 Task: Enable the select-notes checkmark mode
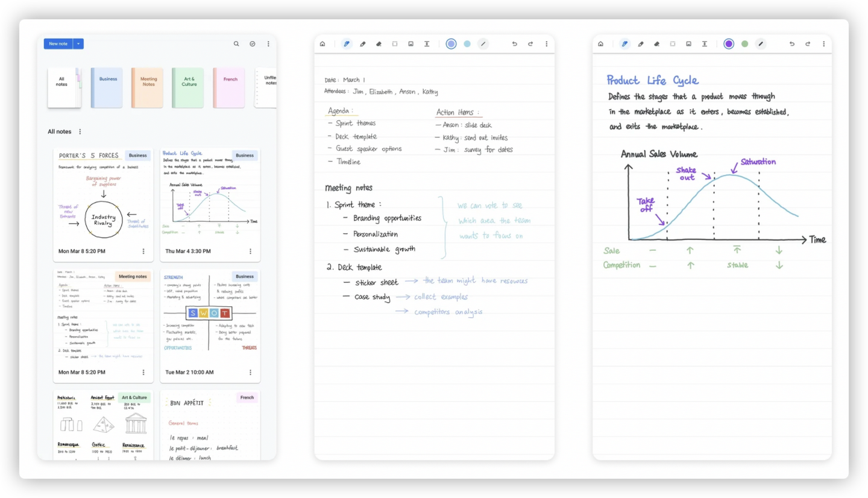(252, 43)
